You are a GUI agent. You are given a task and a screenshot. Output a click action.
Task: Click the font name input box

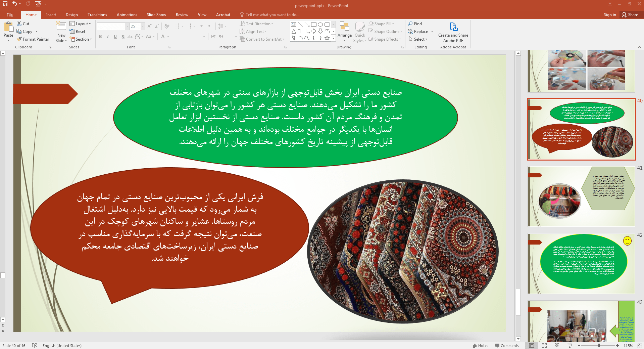click(x=111, y=26)
